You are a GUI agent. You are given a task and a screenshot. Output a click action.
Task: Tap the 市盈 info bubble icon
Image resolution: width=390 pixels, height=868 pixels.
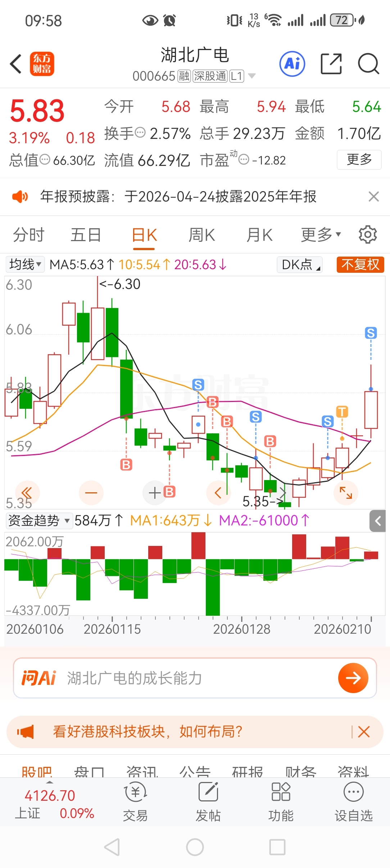tap(244, 159)
